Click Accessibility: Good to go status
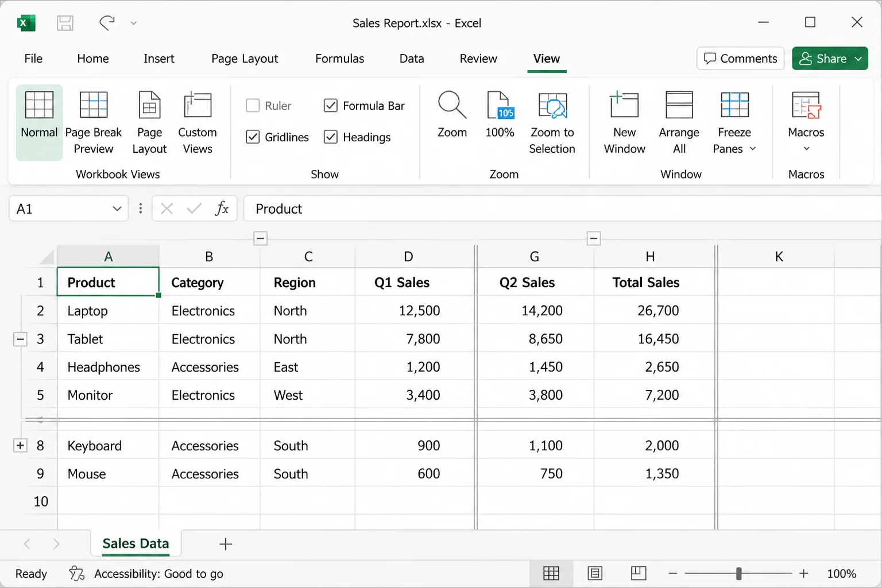This screenshot has height=588, width=882. click(158, 574)
